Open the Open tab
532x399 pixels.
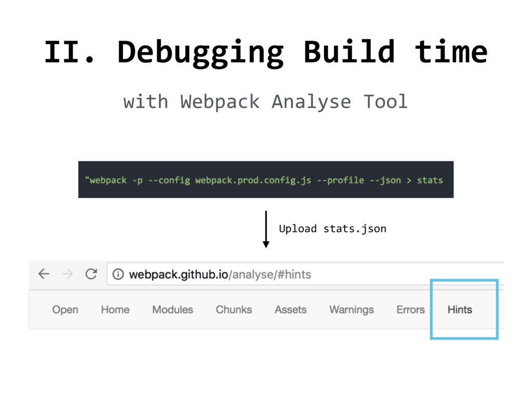[x=65, y=310]
